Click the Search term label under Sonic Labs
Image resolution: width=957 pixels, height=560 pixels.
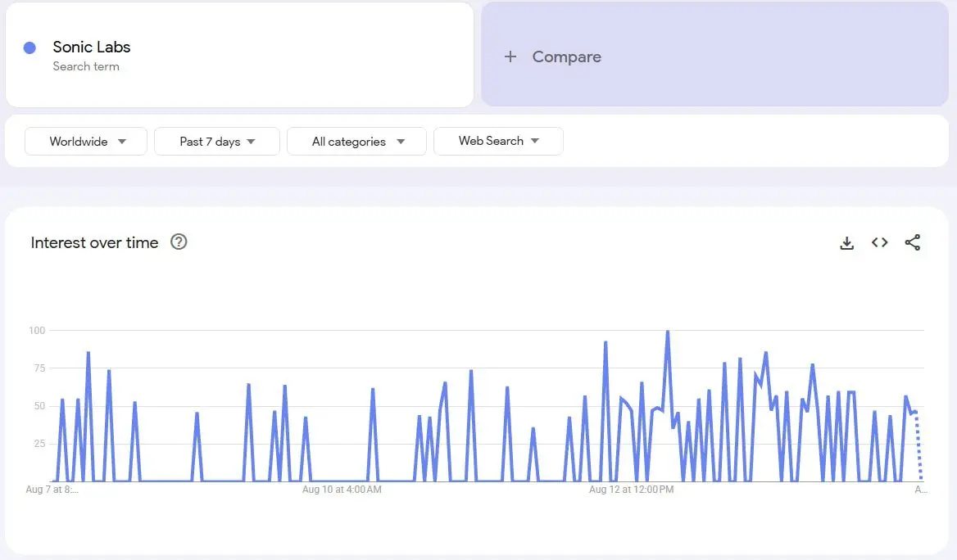click(86, 66)
